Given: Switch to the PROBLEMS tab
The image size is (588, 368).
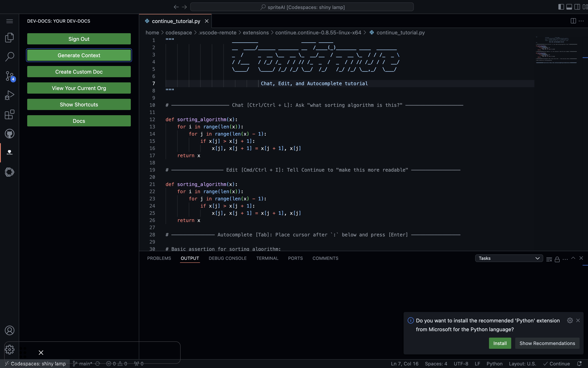Looking at the screenshot, I should click(x=159, y=258).
